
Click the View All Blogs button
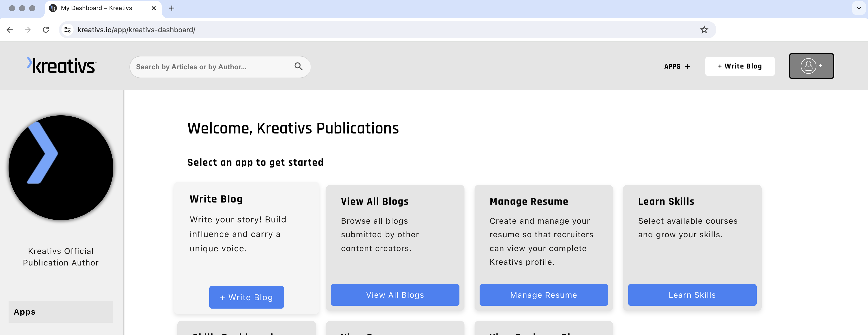(x=395, y=295)
